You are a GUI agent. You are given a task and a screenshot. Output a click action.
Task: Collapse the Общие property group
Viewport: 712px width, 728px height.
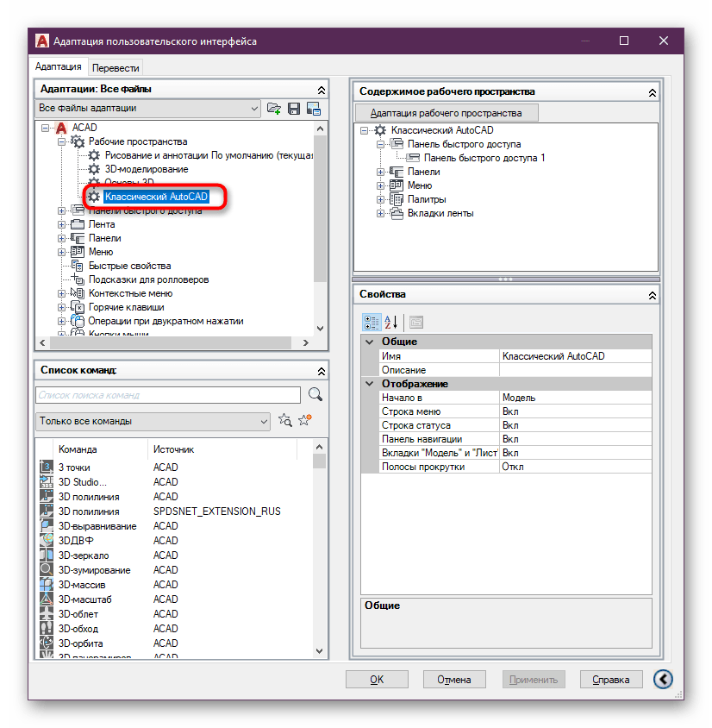point(370,342)
